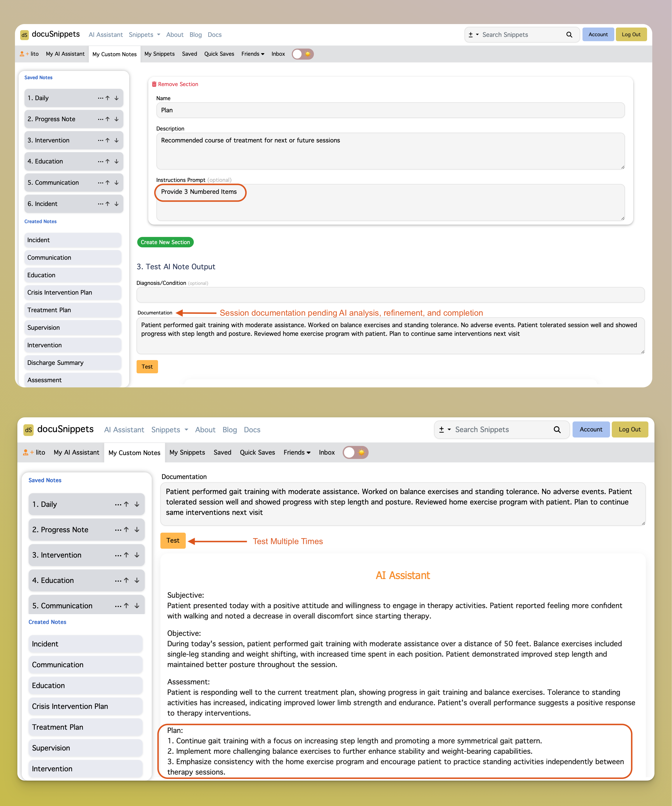Screen dimensions: 672x806
Task: Toggle the light/dark theme switch in top panel
Action: tap(302, 54)
